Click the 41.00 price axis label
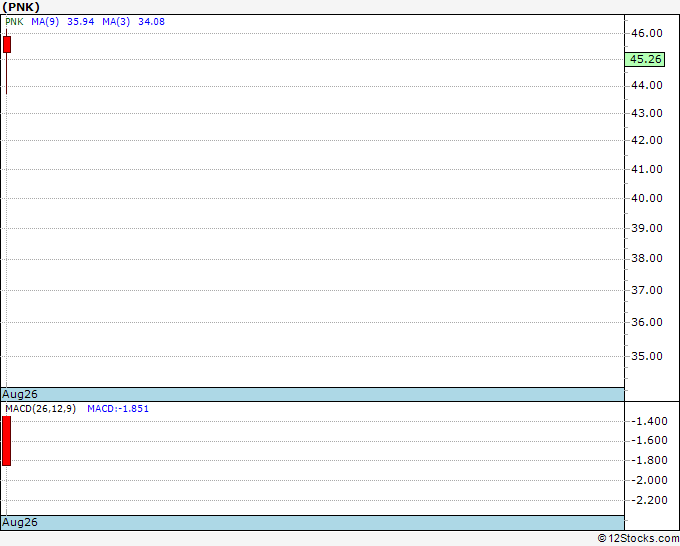The image size is (680, 546). (647, 169)
